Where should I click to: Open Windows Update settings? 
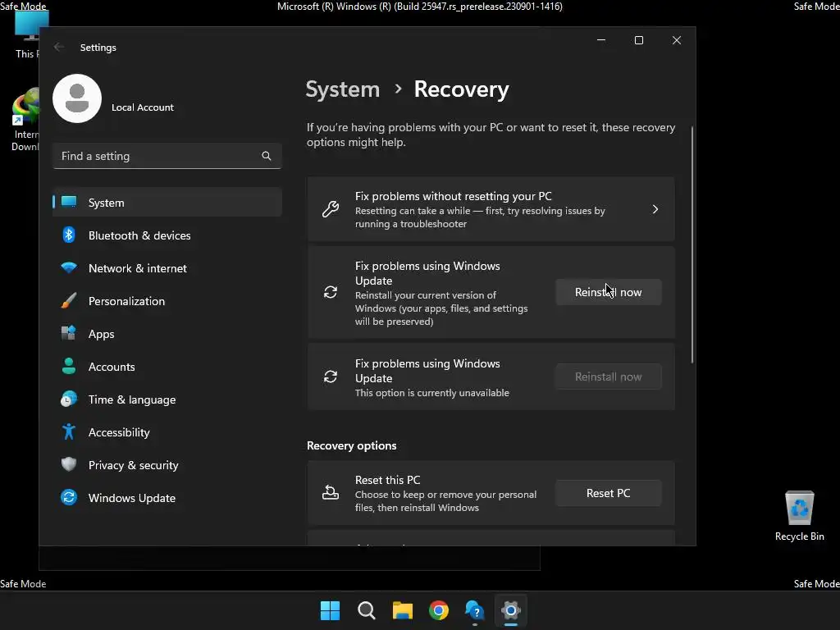tap(167, 498)
